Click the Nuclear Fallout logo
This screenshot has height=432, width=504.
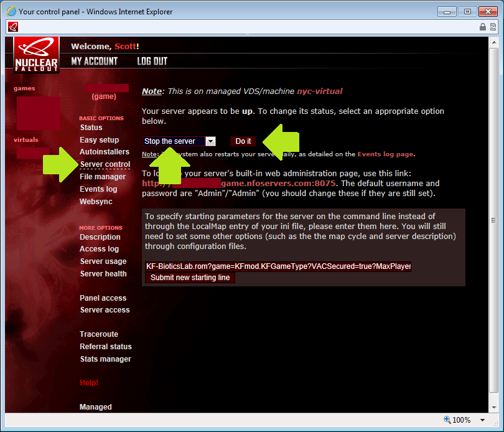[x=37, y=55]
